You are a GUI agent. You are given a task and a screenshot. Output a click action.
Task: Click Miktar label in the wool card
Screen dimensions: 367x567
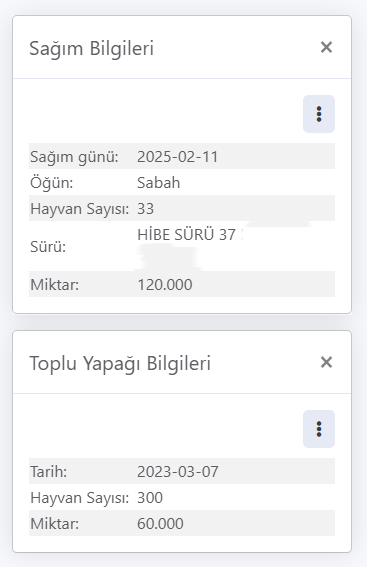[x=54, y=524]
